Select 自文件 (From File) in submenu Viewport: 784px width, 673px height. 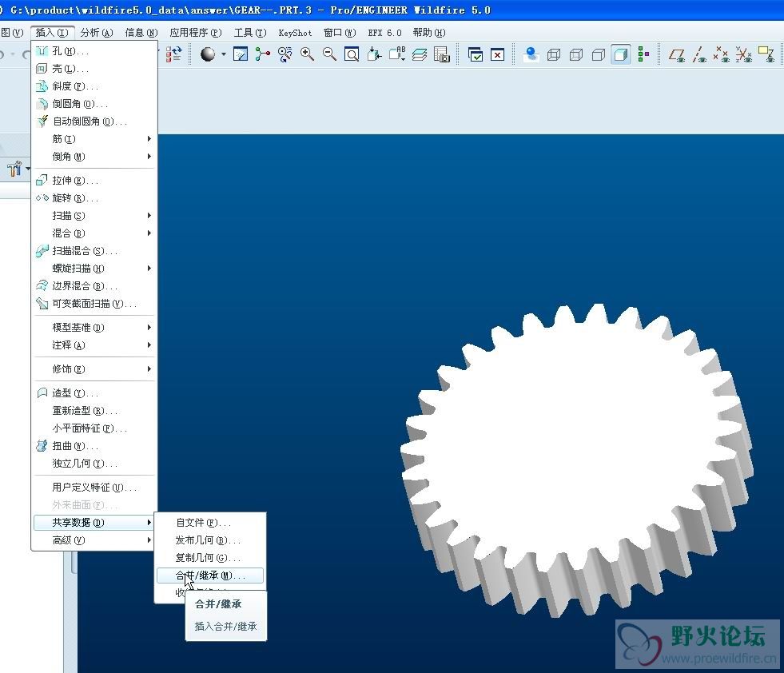(210, 523)
